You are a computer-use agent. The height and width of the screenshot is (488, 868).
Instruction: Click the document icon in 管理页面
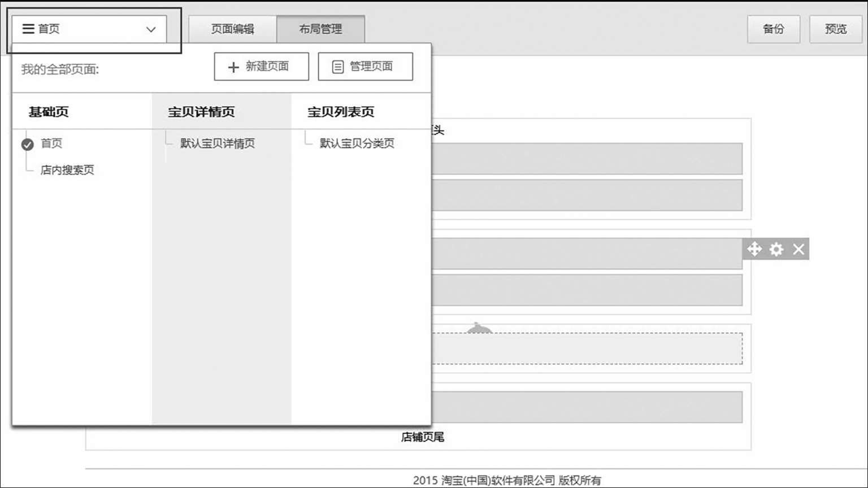point(337,67)
